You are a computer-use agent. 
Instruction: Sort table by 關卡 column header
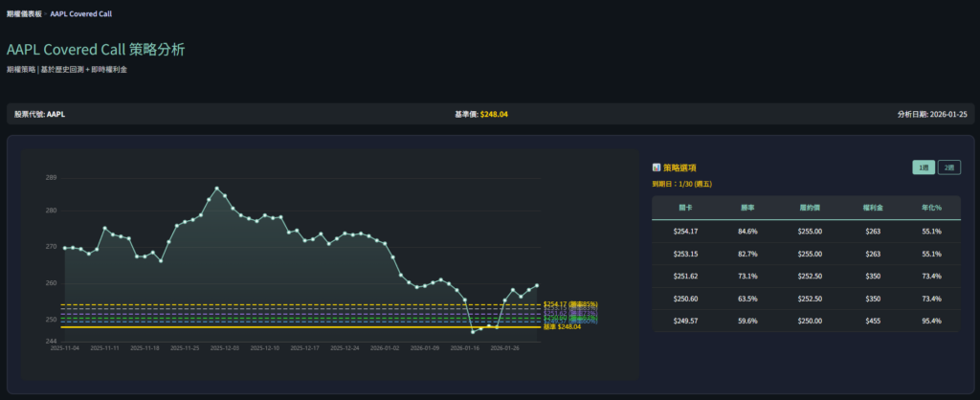[x=686, y=207]
